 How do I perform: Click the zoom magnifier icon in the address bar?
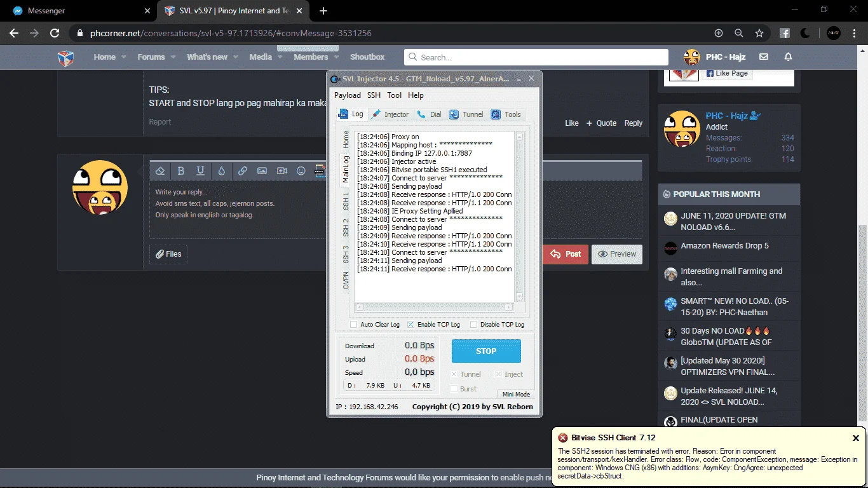click(x=739, y=33)
